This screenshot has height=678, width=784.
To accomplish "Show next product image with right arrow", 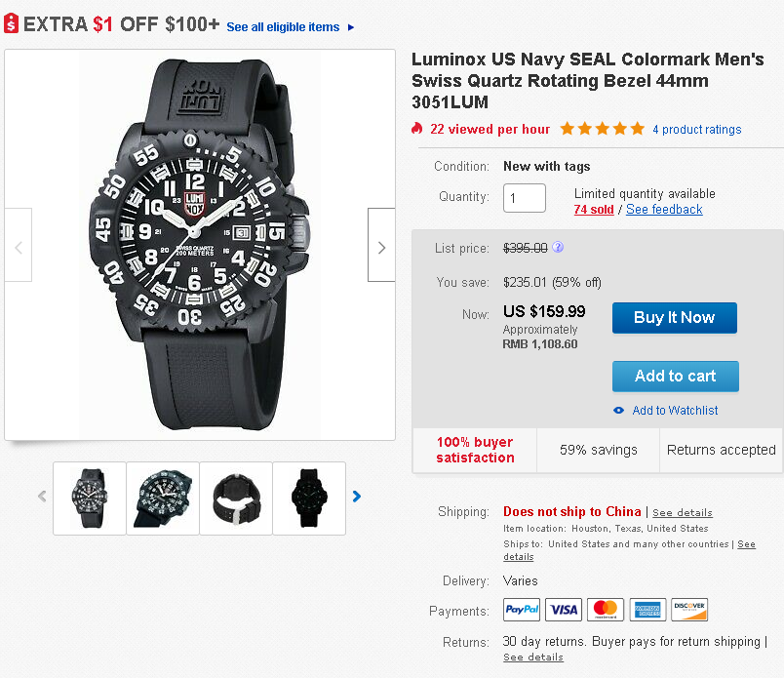I will click(381, 247).
